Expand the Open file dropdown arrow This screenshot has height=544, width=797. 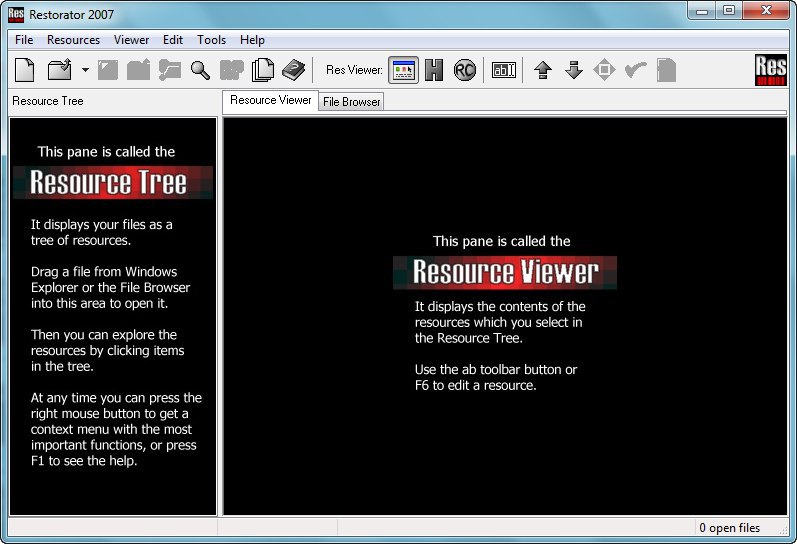[85, 70]
